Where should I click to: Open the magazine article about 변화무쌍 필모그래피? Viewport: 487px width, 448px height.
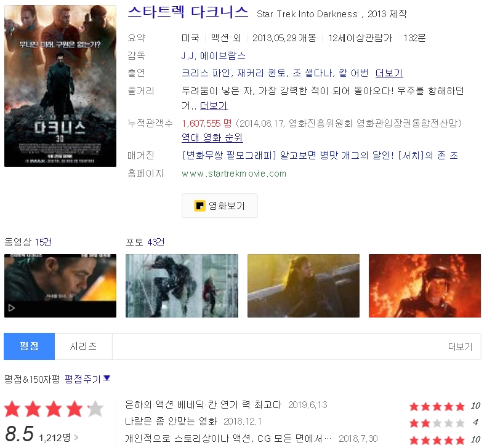pos(320,155)
